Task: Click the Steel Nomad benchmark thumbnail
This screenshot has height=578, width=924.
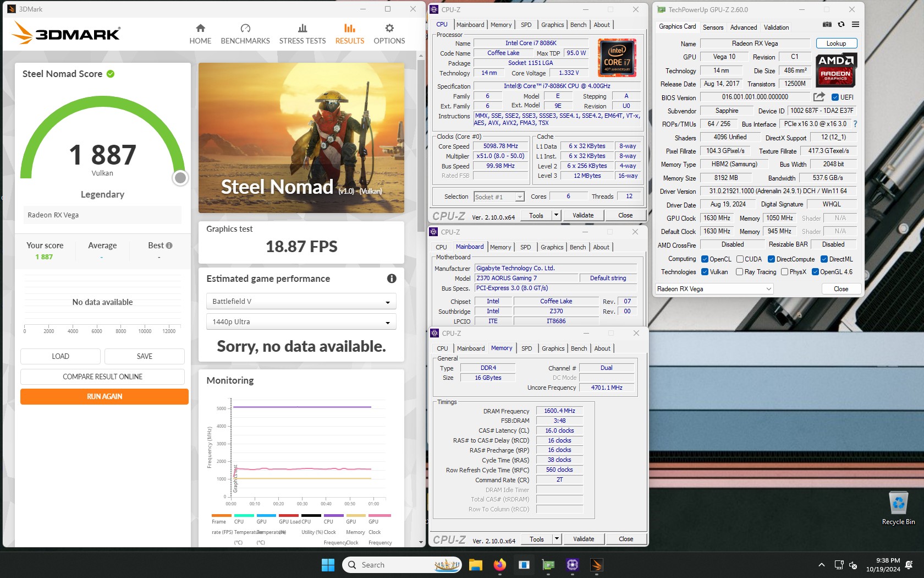Action: click(x=301, y=138)
